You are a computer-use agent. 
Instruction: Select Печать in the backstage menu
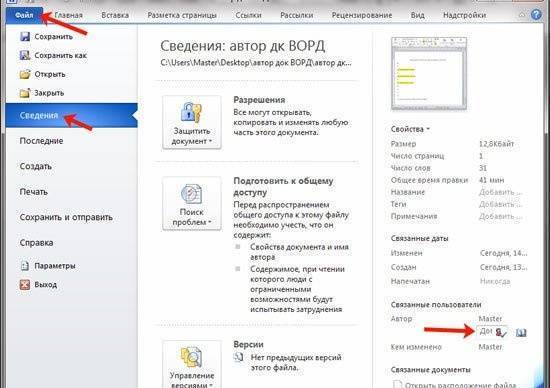pos(34,192)
